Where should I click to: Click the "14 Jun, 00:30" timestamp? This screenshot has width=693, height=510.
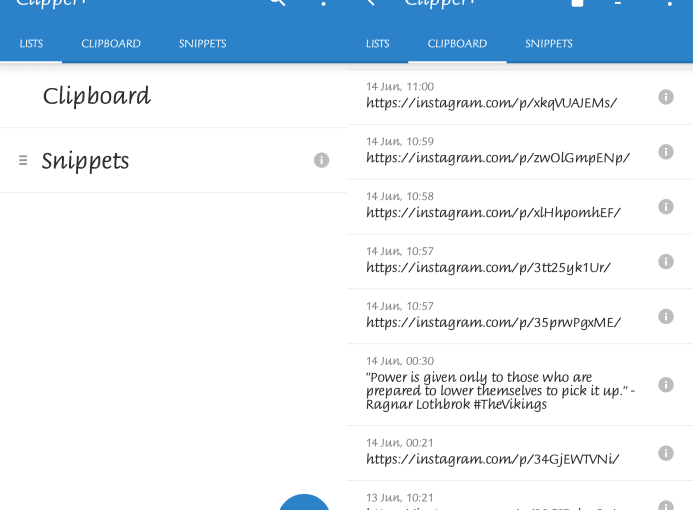(x=400, y=361)
